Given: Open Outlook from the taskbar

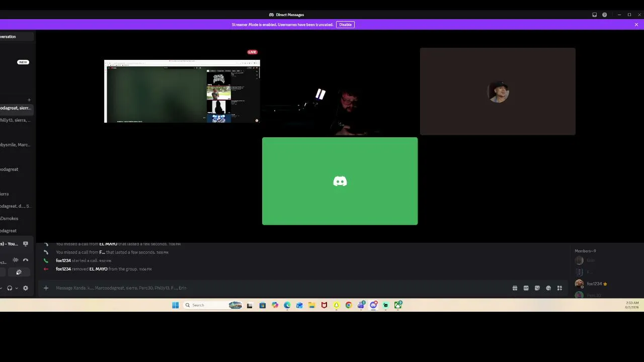Looking at the screenshot, I should coord(299,305).
